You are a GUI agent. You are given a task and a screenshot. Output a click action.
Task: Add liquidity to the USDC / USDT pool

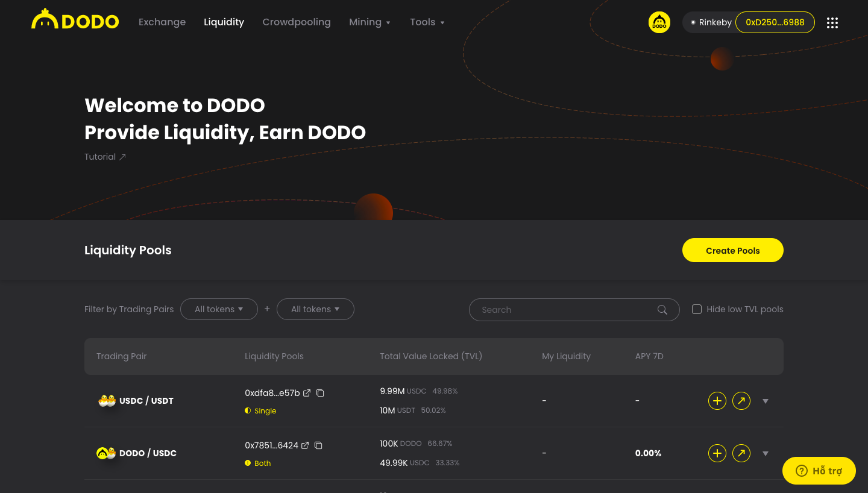coord(717,401)
